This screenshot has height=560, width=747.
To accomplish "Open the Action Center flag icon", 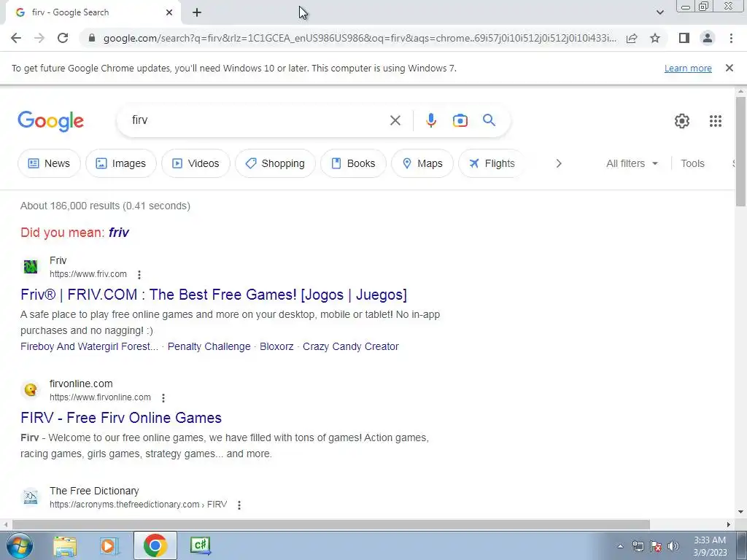I will point(656,547).
